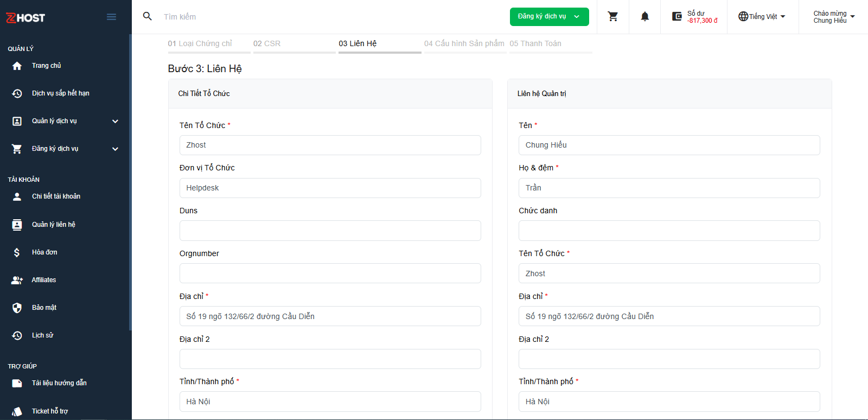Toggle the sidebar hamburger menu icon
Image resolution: width=868 pixels, height=420 pixels.
pos(111,17)
